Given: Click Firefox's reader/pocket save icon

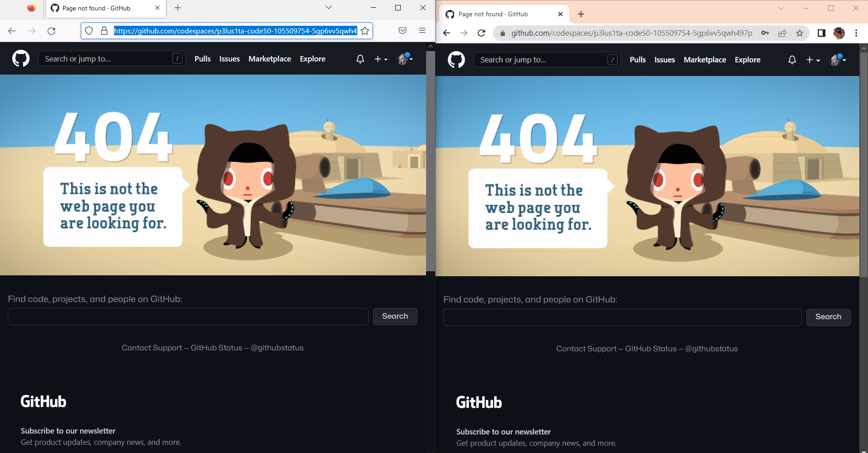Looking at the screenshot, I should pos(402,31).
